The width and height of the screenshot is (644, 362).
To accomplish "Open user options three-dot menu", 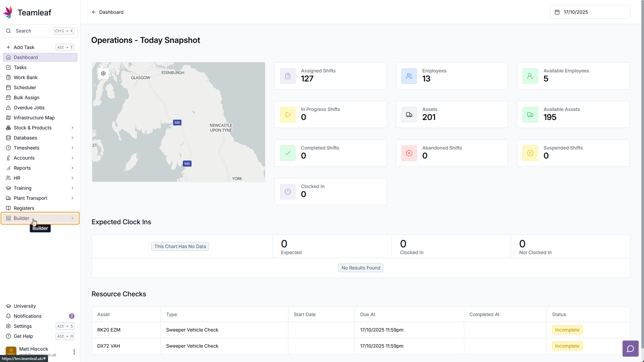I will [x=74, y=352].
